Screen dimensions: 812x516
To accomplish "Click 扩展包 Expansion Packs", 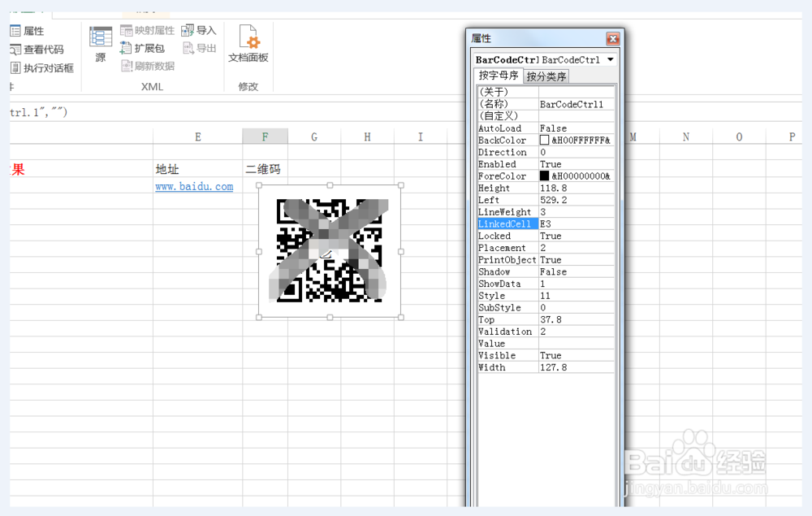I will coord(142,48).
